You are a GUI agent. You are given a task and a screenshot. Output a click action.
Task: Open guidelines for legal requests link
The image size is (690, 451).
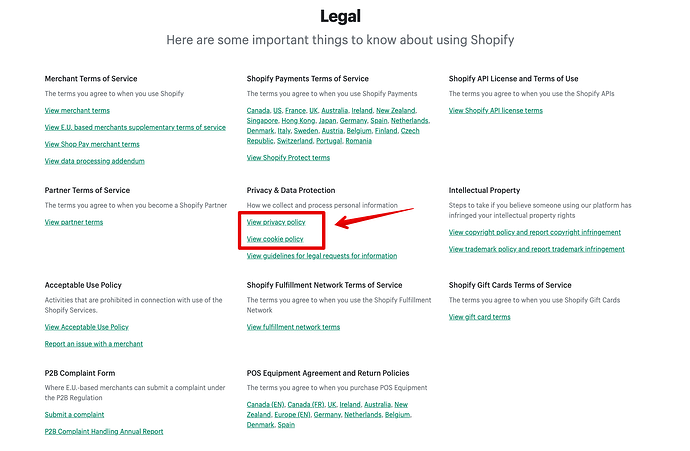tap(322, 256)
